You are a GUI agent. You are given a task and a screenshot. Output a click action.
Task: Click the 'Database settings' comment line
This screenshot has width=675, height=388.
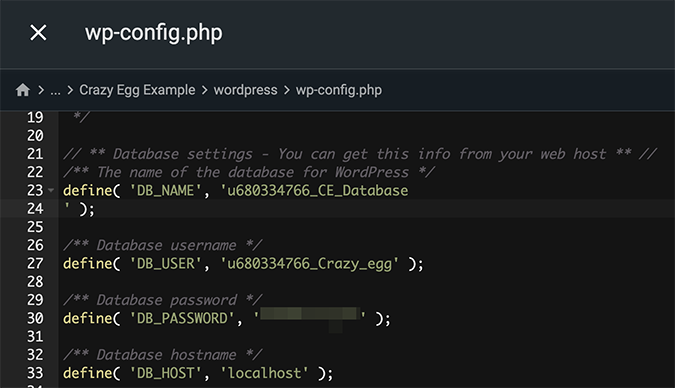pyautogui.click(x=360, y=154)
